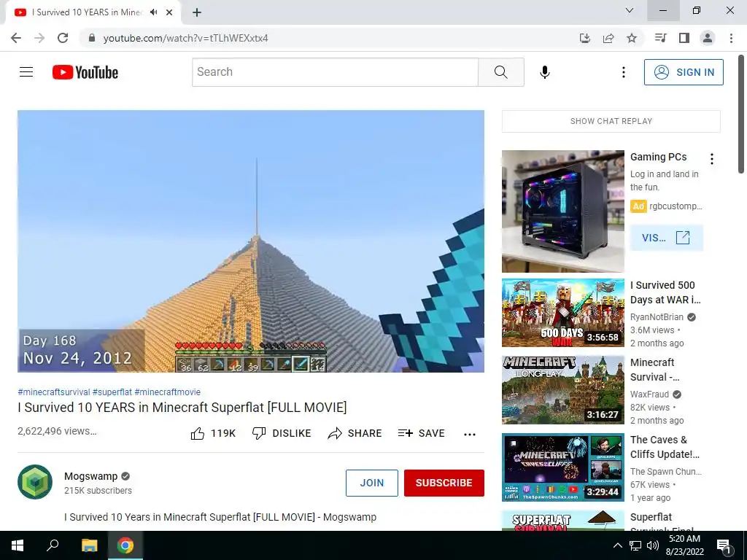
Task: Show hidden system tray icons
Action: 617,545
